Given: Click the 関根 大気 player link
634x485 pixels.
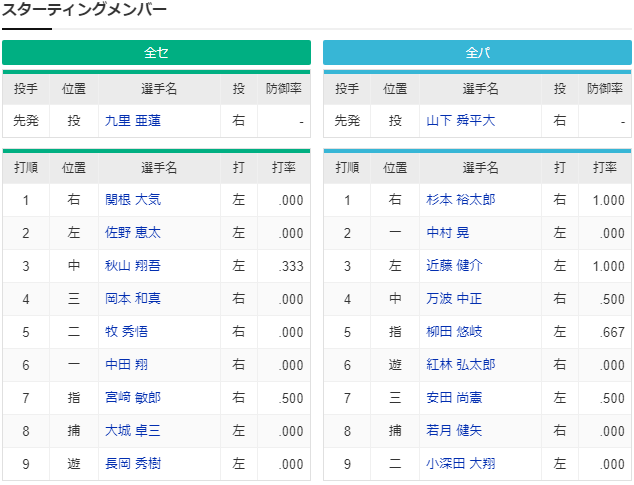Looking at the screenshot, I should click(x=133, y=199).
